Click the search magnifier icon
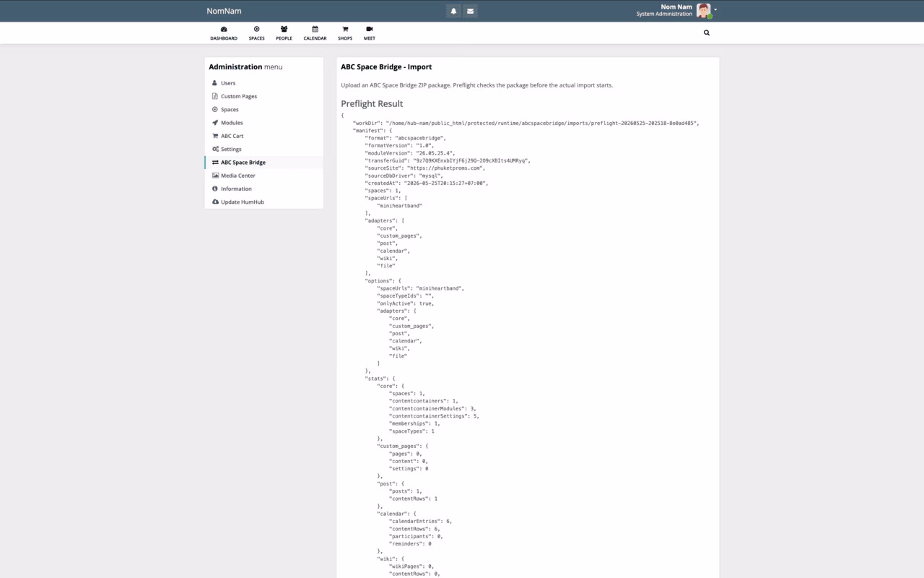The width and height of the screenshot is (924, 578). (x=707, y=33)
